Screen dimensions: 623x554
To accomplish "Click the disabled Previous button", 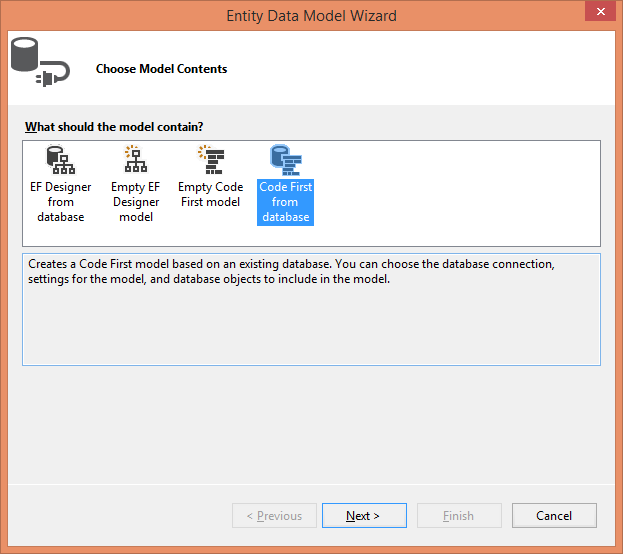I will 274,515.
